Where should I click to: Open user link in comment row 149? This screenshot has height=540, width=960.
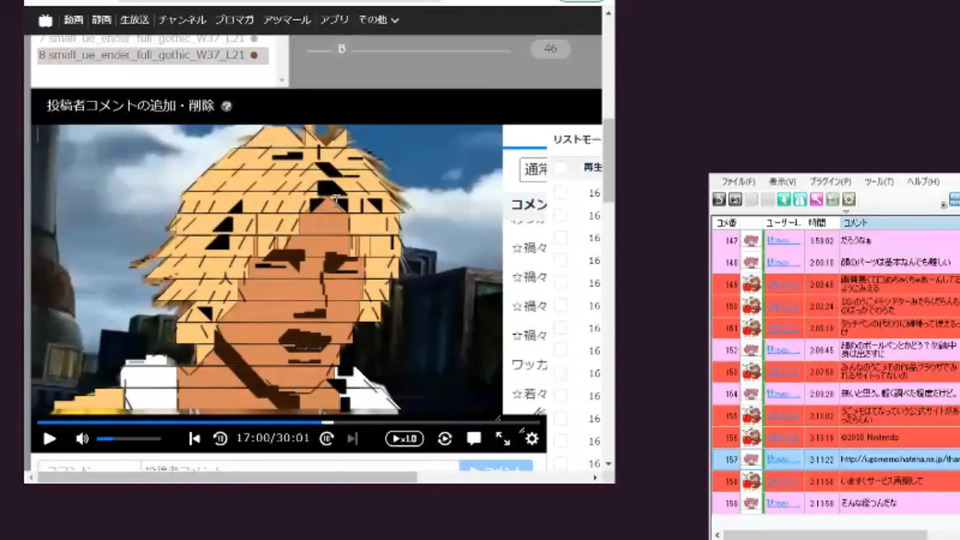(783, 285)
